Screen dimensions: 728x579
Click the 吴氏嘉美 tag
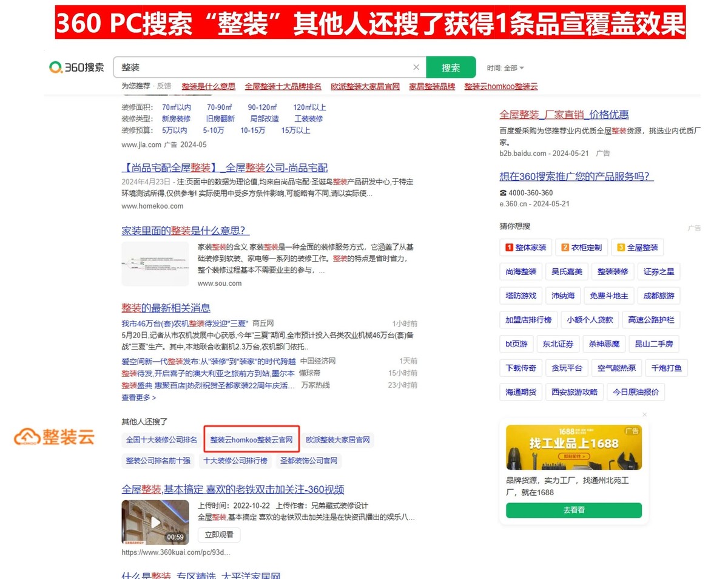coord(567,271)
